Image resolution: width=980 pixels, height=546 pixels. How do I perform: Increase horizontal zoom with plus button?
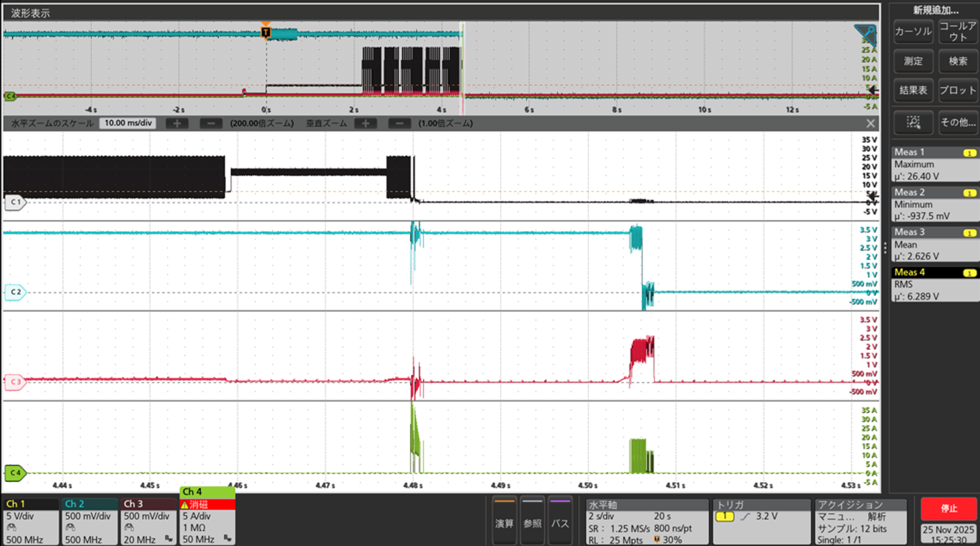(177, 123)
